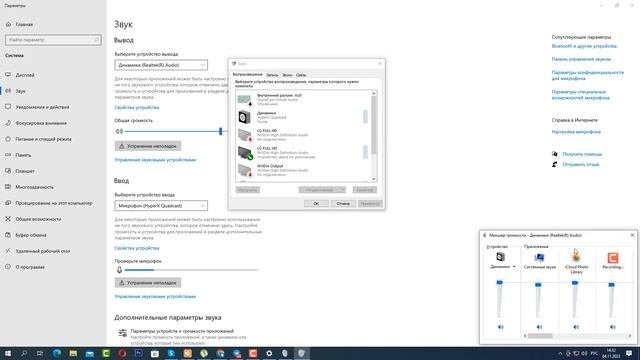Image resolution: width=640 pixels, height=360 pixels.
Task: Open Управление звуковыми устройствами under output
Action: coord(155,160)
